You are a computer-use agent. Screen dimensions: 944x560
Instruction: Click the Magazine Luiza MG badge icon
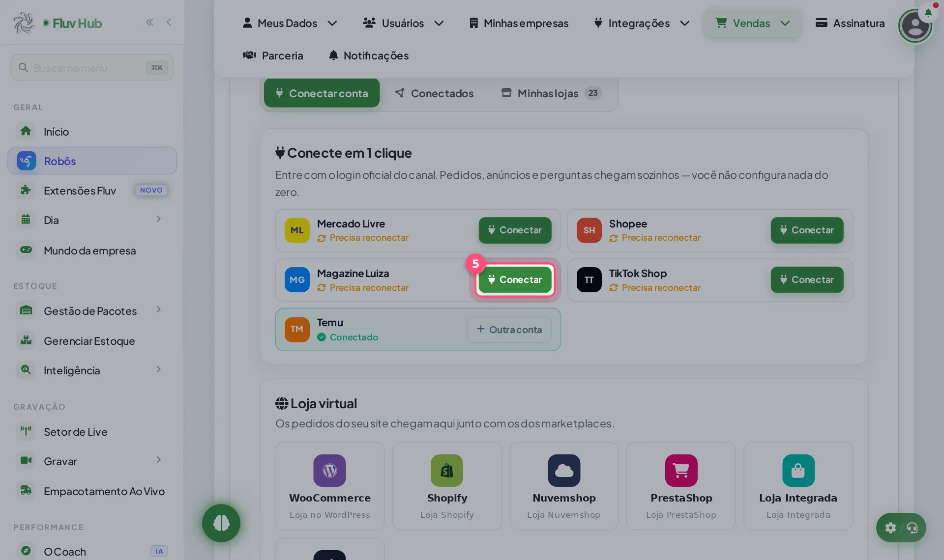(297, 280)
